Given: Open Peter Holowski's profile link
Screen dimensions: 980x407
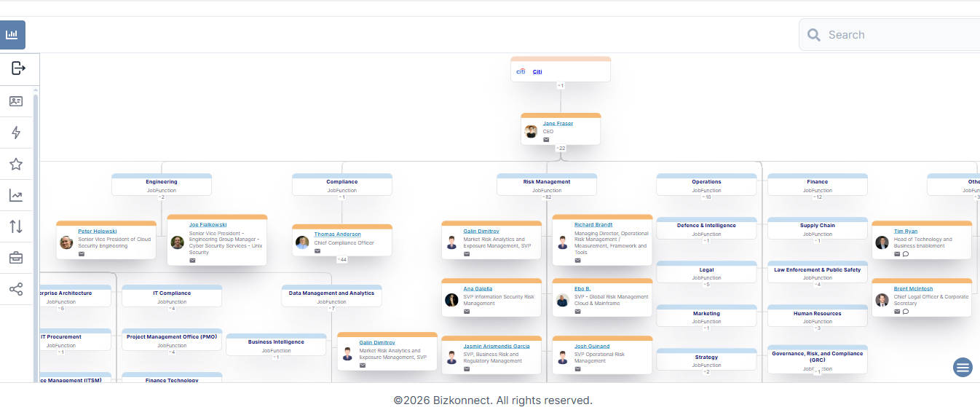Looking at the screenshot, I should coord(97,231).
